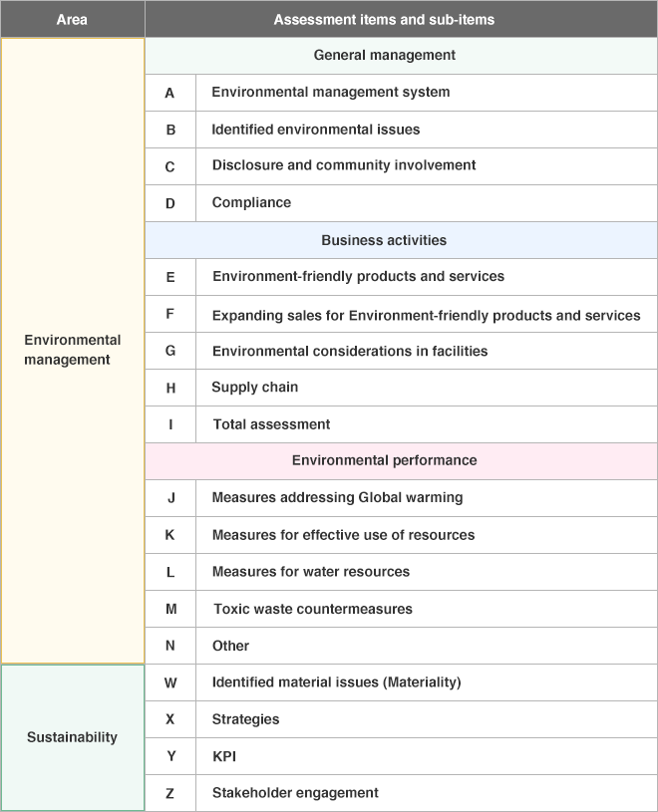658x812 pixels.
Task: Click Environmental management system item
Action: click(331, 93)
